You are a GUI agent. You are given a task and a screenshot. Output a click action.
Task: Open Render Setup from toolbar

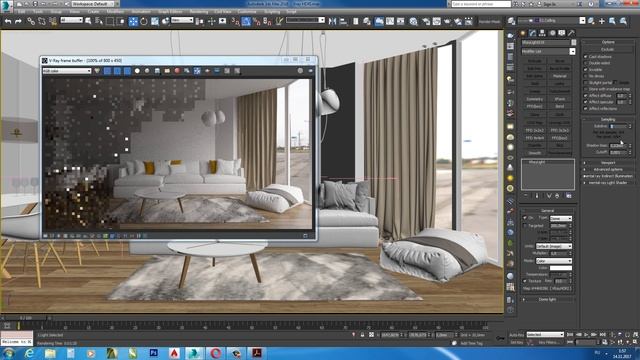coord(426,21)
